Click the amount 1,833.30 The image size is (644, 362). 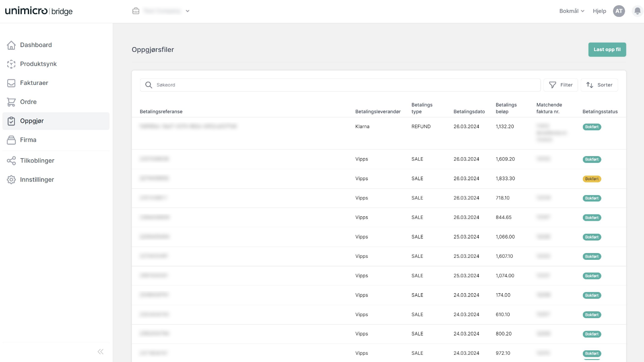505,179
